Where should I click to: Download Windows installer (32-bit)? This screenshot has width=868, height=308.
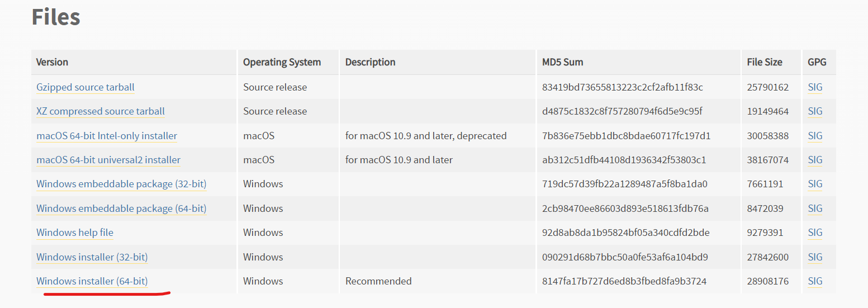[x=92, y=257]
